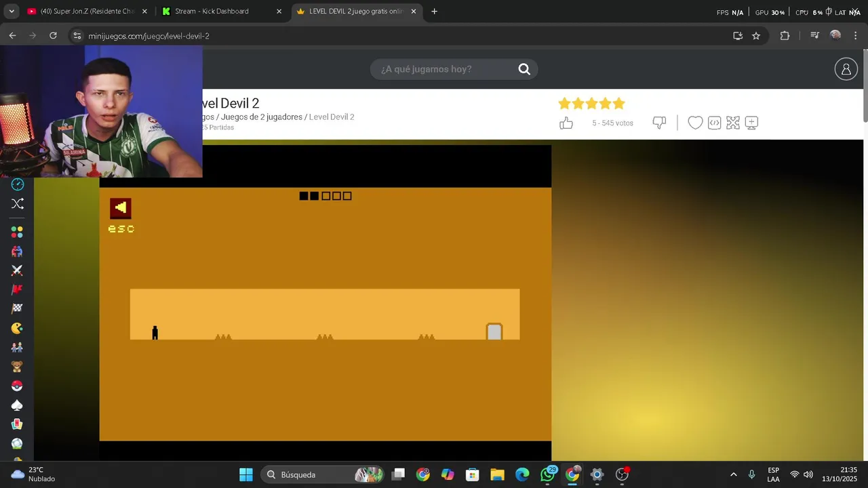Open a new browser tab
This screenshot has height=488, width=868.
(434, 12)
